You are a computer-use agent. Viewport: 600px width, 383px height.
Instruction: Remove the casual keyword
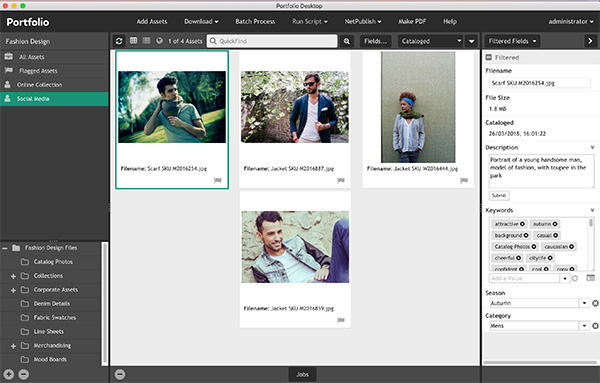coord(556,235)
